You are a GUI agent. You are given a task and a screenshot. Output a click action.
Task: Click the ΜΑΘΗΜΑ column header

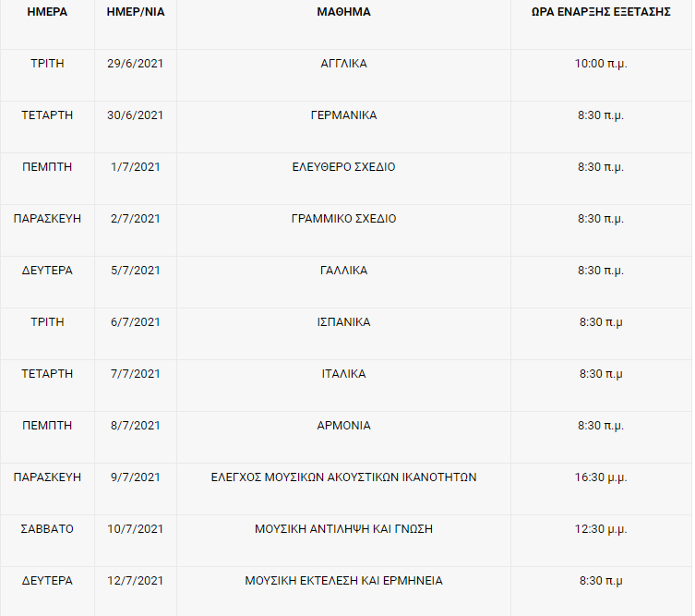(x=343, y=13)
